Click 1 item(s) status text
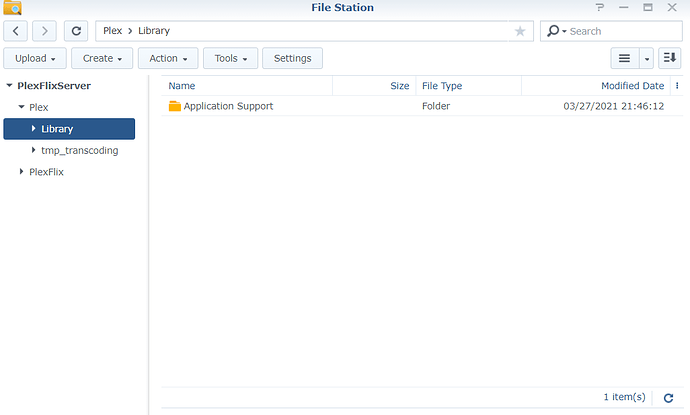690x415 pixels. (624, 397)
